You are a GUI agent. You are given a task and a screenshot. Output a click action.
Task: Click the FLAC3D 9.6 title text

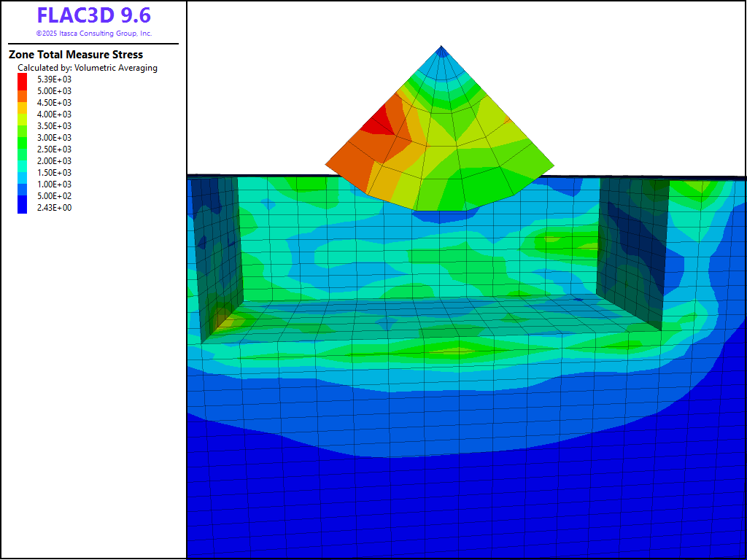tap(94, 15)
